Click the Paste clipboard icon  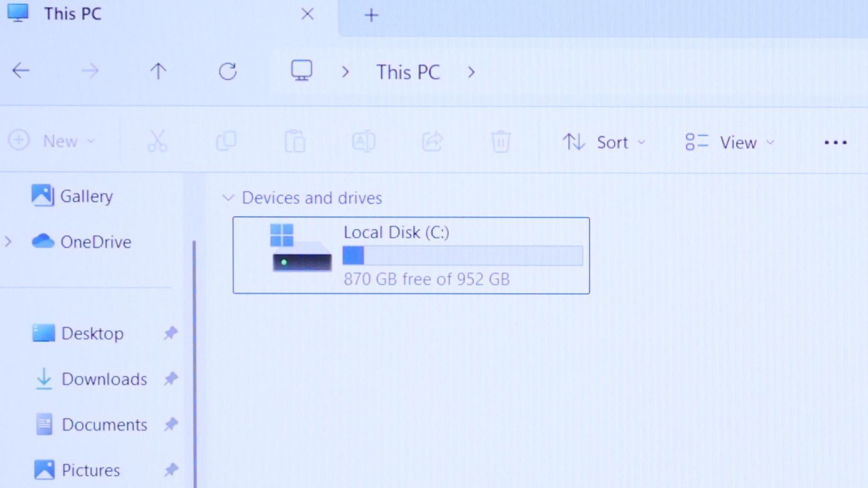tap(295, 142)
